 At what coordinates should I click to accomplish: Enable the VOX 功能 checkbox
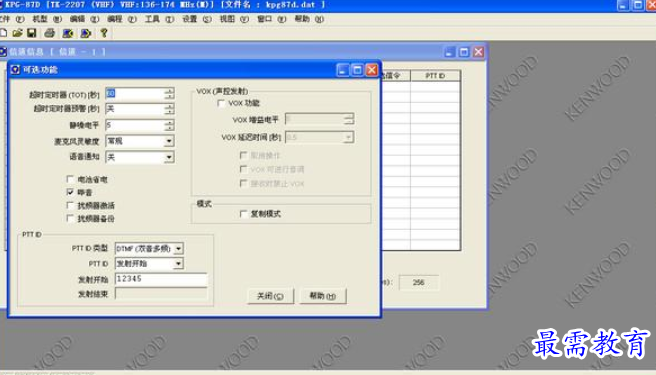tap(221, 103)
